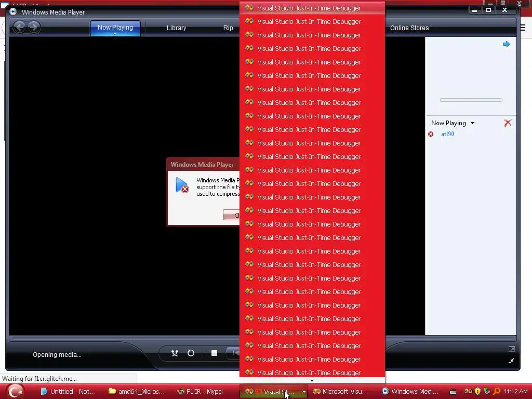The image size is (532, 399).
Task: Click the blue arrow in the list pane
Action: click(x=506, y=44)
